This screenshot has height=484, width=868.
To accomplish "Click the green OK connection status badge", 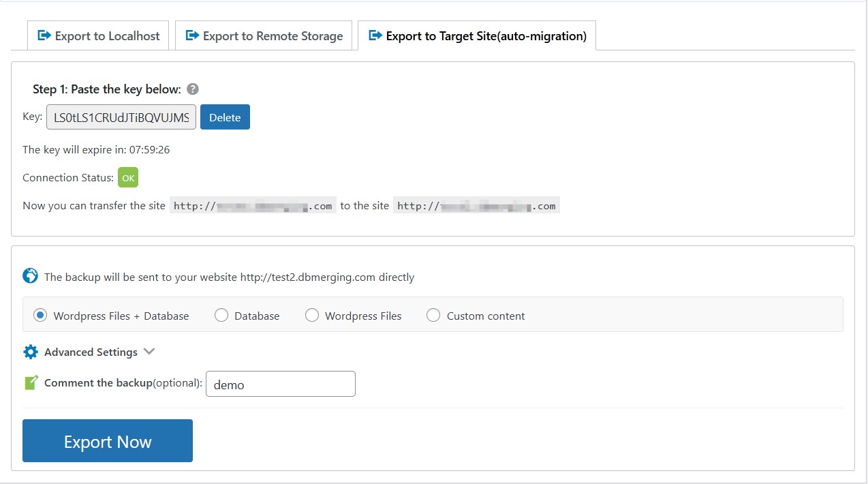I will (x=128, y=177).
